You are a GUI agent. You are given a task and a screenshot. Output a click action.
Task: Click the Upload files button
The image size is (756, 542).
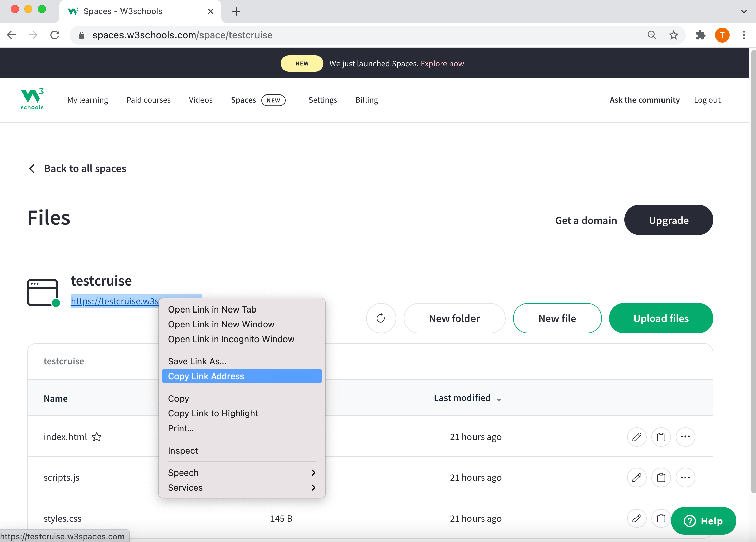661,318
